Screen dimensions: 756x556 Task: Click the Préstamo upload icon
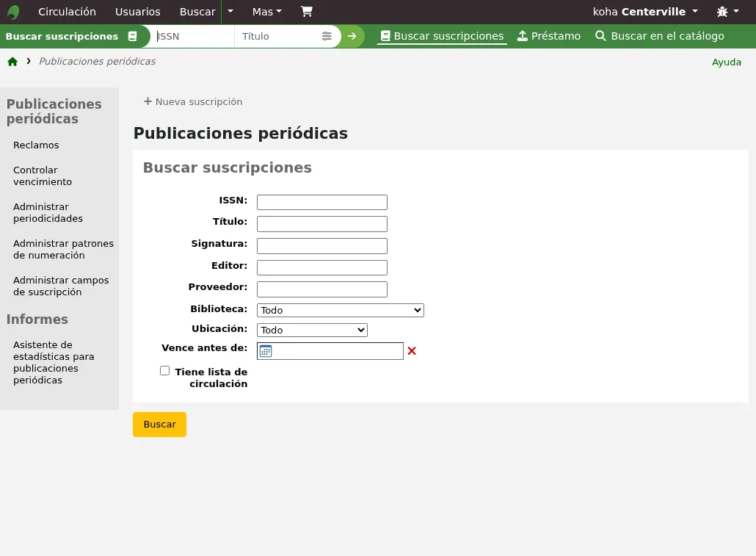click(522, 36)
